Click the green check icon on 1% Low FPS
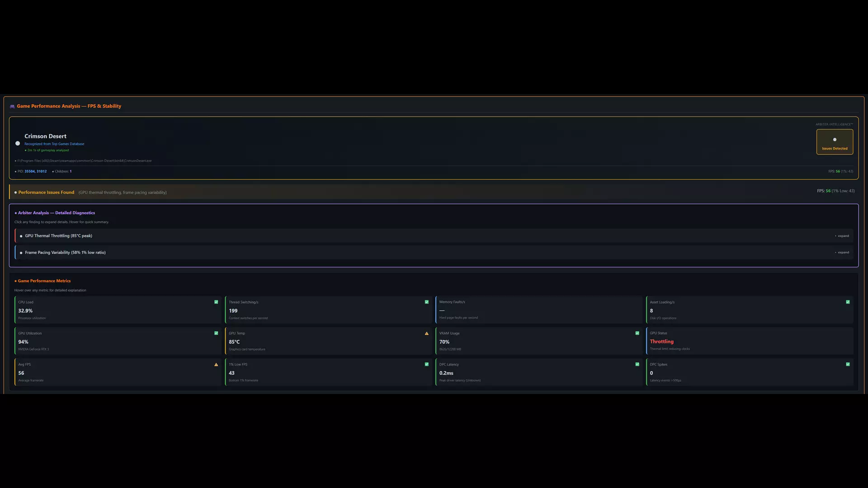Viewport: 868px width, 488px height. [x=427, y=364]
